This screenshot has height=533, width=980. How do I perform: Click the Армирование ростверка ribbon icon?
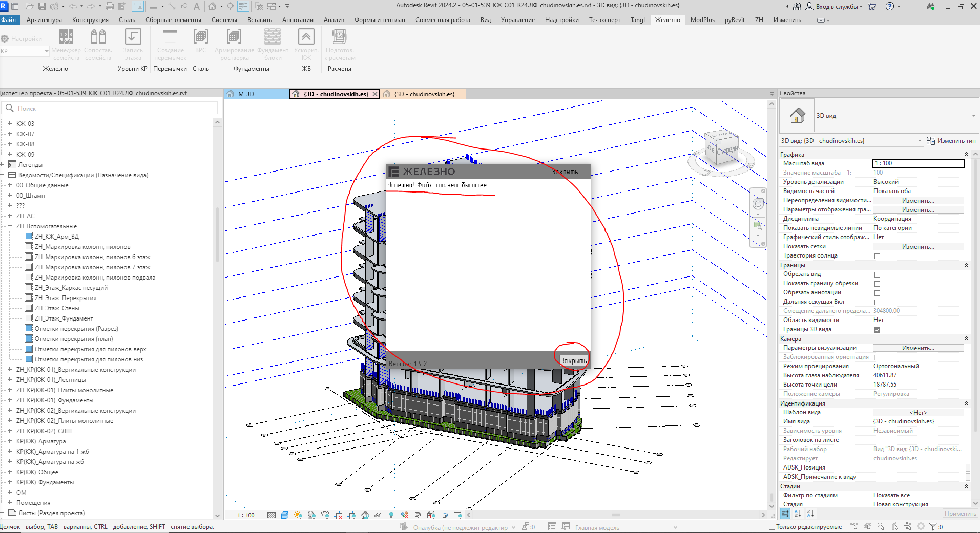pos(234,36)
